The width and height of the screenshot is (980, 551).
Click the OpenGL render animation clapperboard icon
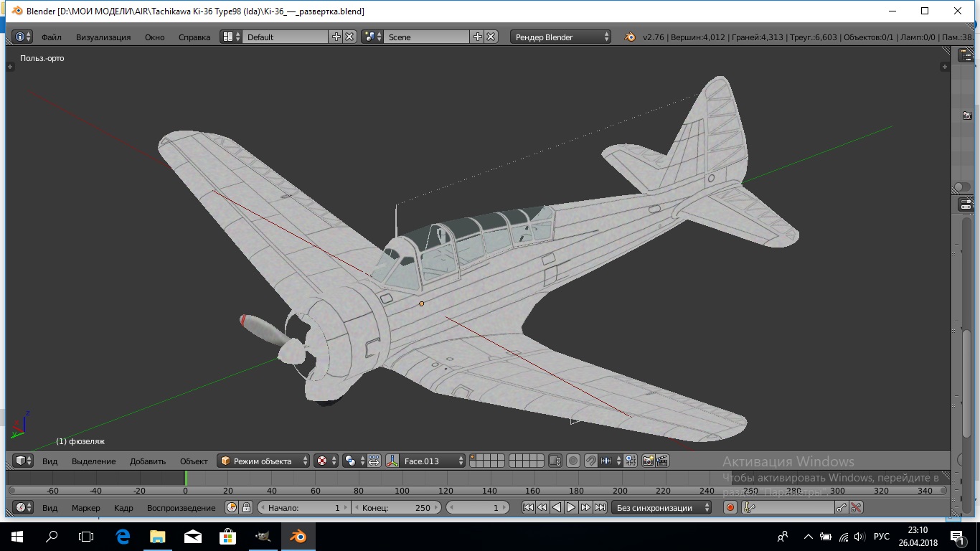pos(662,461)
